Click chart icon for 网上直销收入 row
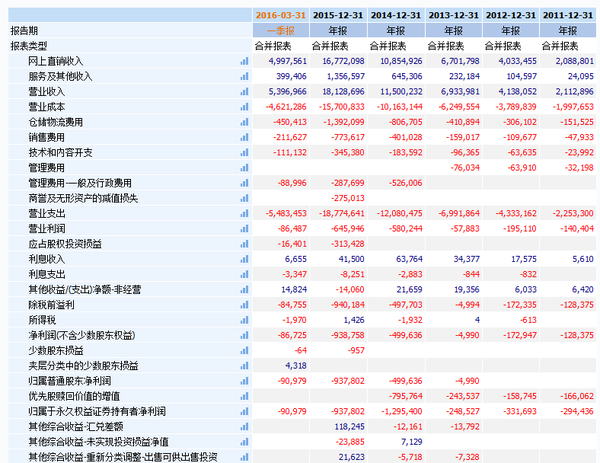This screenshot has width=600, height=463. click(x=244, y=61)
